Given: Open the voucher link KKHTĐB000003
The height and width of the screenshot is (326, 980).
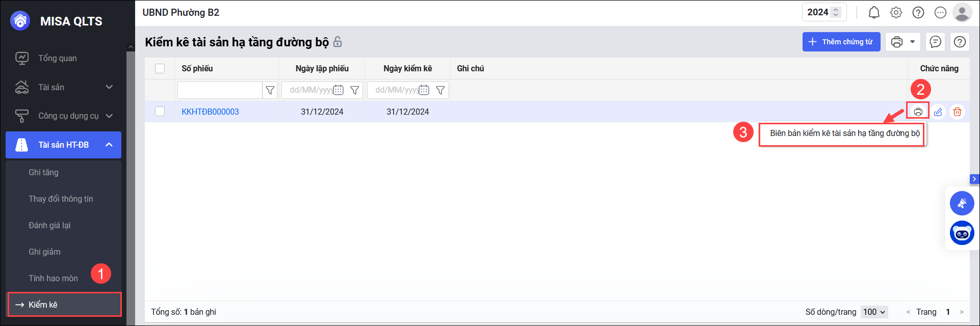Looking at the screenshot, I should pos(210,112).
